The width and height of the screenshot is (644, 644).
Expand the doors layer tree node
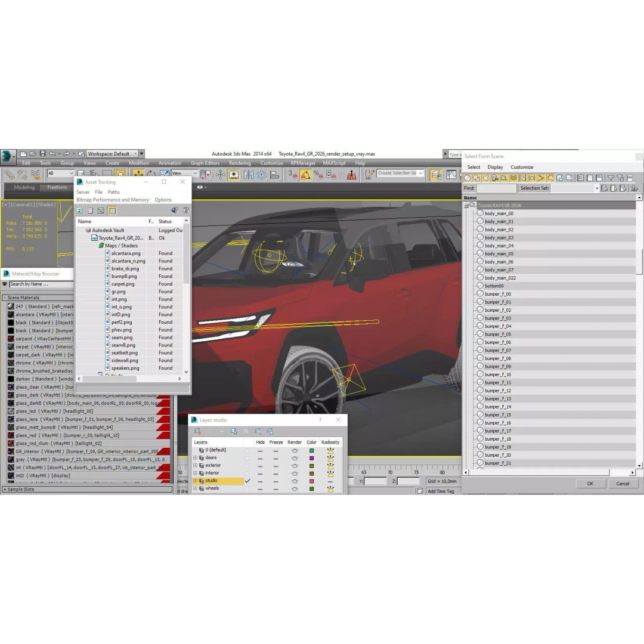coord(195,458)
